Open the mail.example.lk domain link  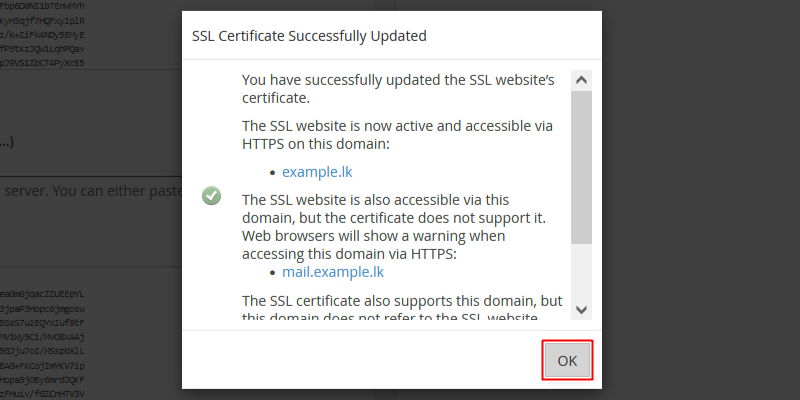tap(333, 272)
